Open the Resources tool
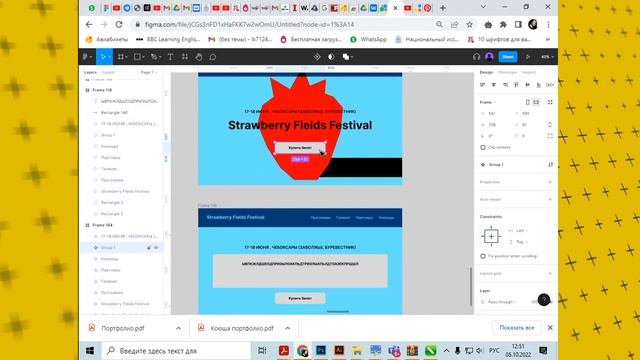Image resolution: width=640 pixels, height=360 pixels. 185,57
